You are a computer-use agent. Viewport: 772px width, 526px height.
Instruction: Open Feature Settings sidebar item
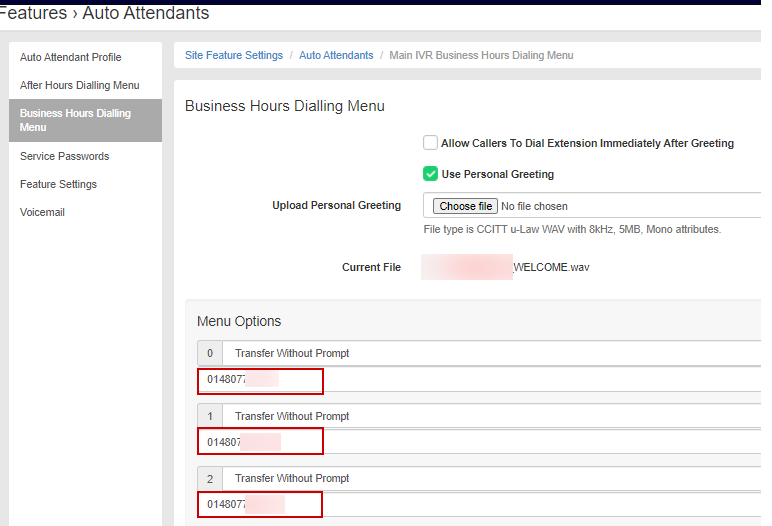[x=58, y=184]
